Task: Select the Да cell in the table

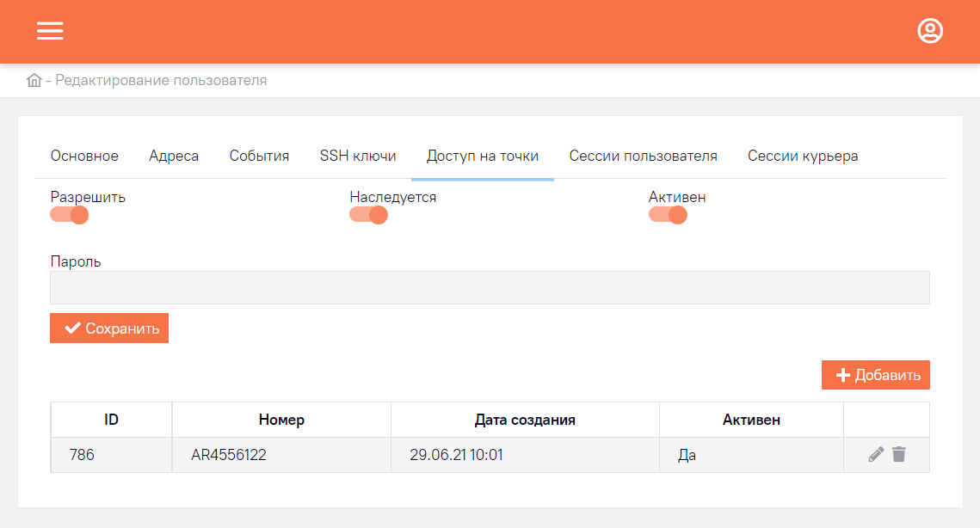Action: click(x=751, y=455)
